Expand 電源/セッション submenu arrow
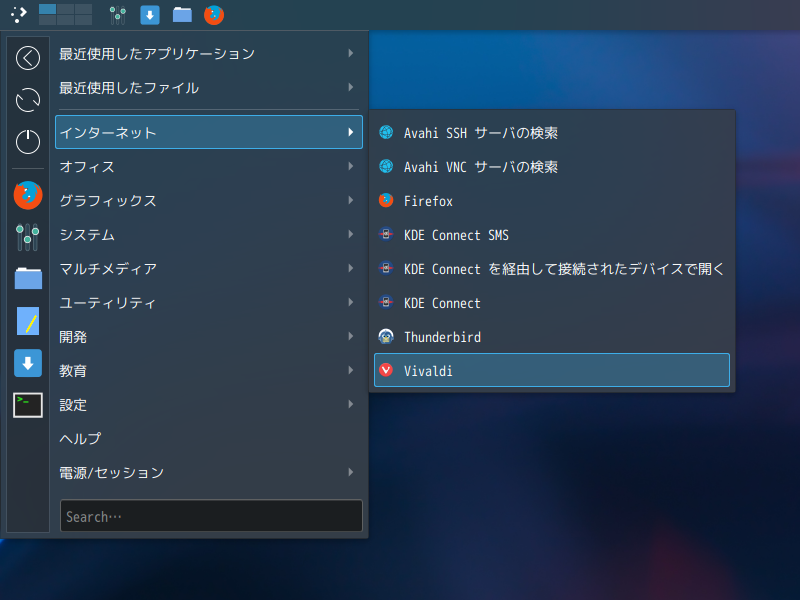This screenshot has width=800, height=600. tap(351, 472)
